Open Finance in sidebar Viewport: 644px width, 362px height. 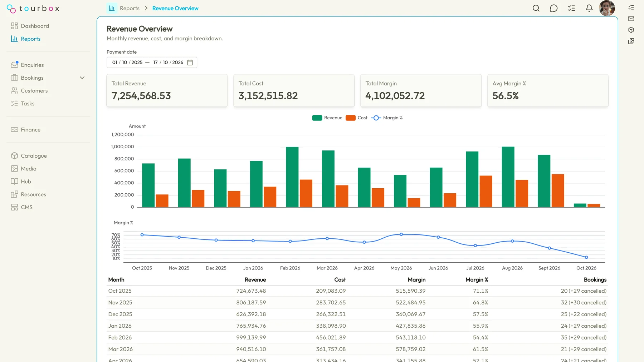[25, 130]
